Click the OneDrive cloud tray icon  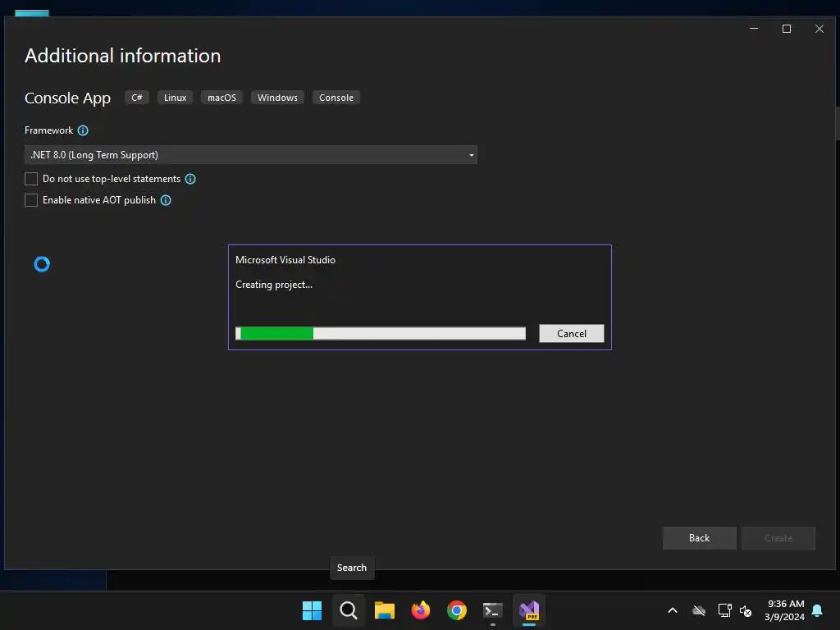(699, 610)
